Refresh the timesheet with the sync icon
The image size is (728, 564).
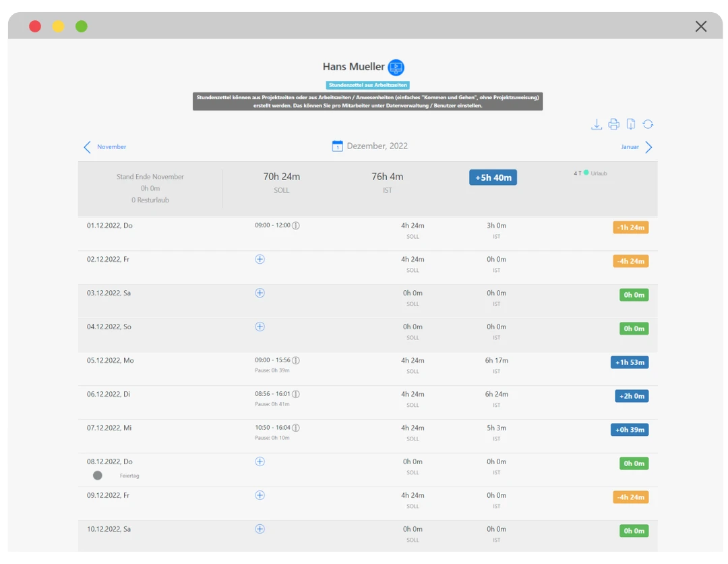coord(648,124)
